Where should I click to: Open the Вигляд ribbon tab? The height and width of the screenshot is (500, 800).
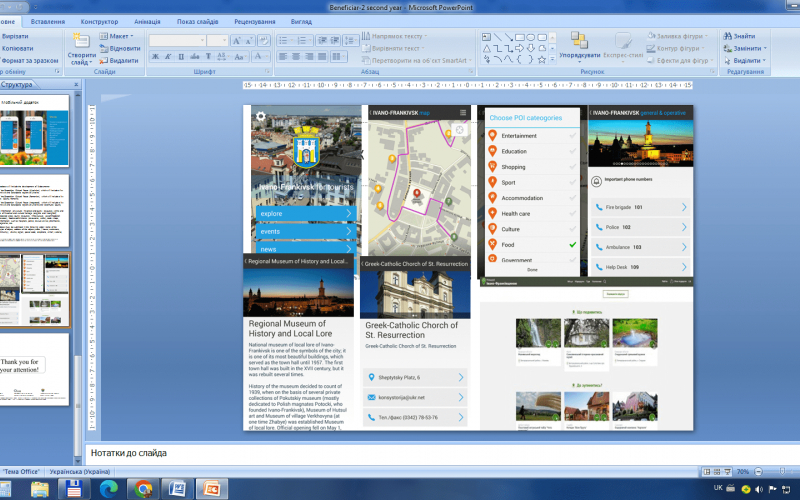[301, 21]
